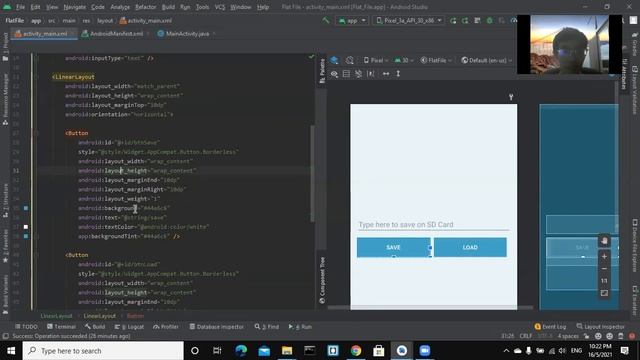
Task: Switch to the MainActivity.java tab
Action: 187,34
